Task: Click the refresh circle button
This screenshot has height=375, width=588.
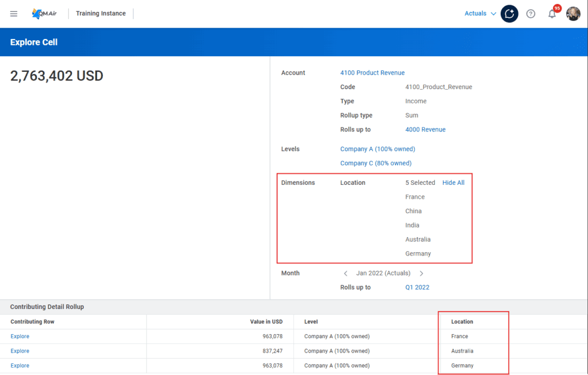Action: coord(509,13)
